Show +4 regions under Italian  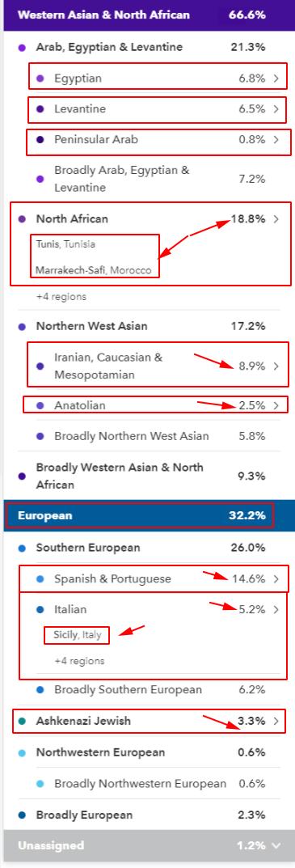tap(79, 661)
